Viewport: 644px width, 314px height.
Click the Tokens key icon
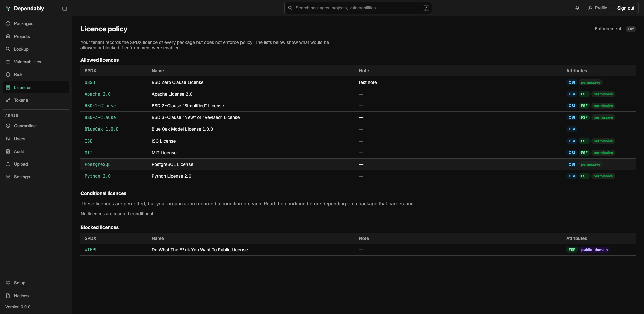(8, 100)
